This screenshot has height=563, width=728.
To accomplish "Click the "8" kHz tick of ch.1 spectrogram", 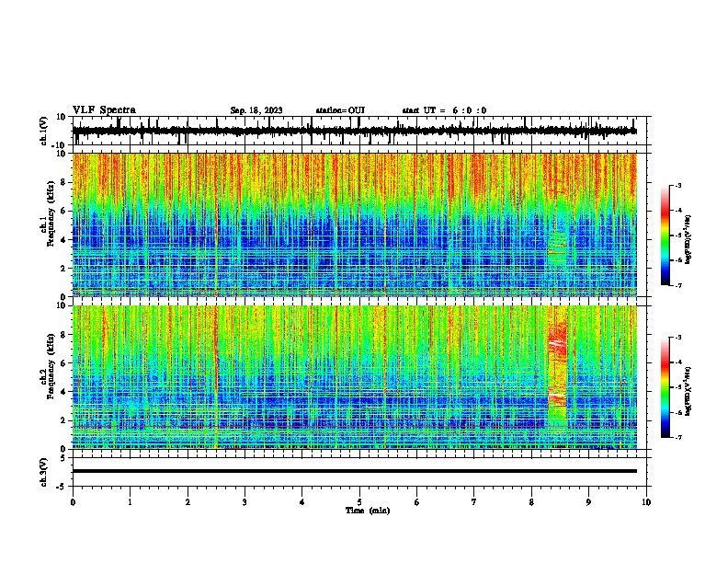I will 63,182.
